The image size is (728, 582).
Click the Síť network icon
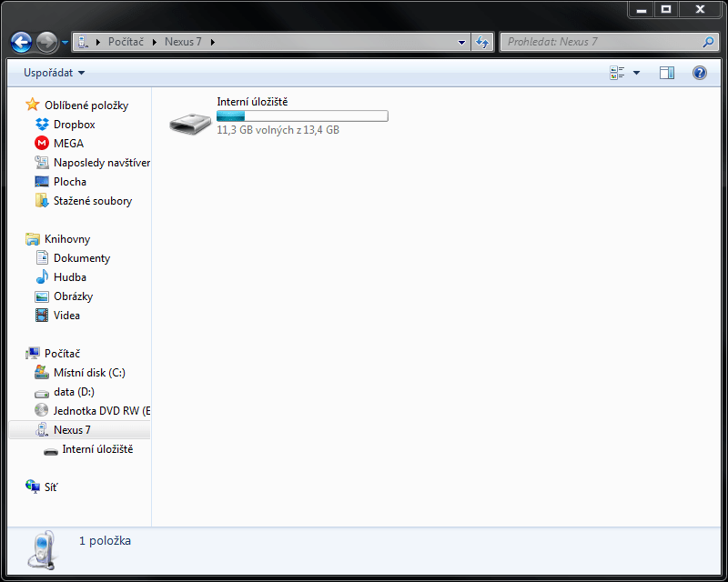point(33,487)
